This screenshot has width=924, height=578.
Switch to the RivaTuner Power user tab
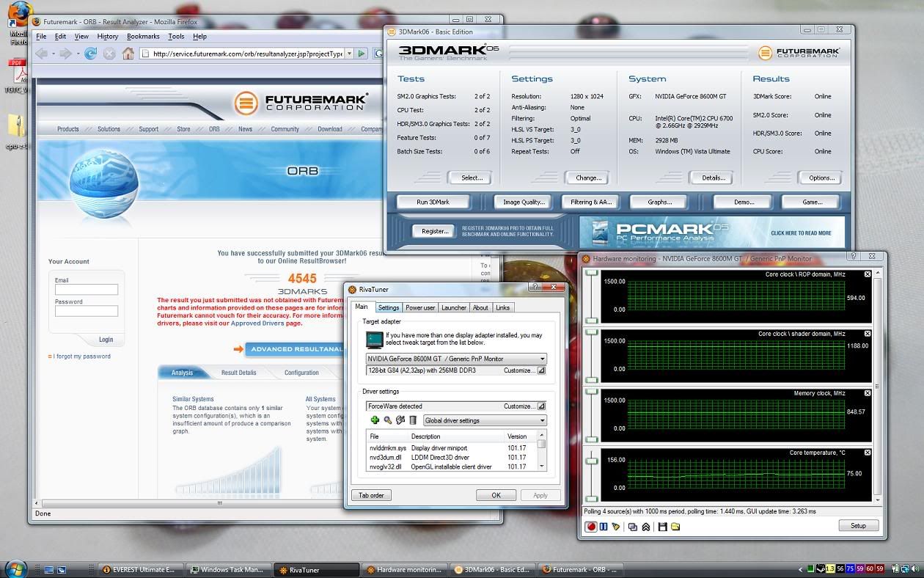(420, 307)
